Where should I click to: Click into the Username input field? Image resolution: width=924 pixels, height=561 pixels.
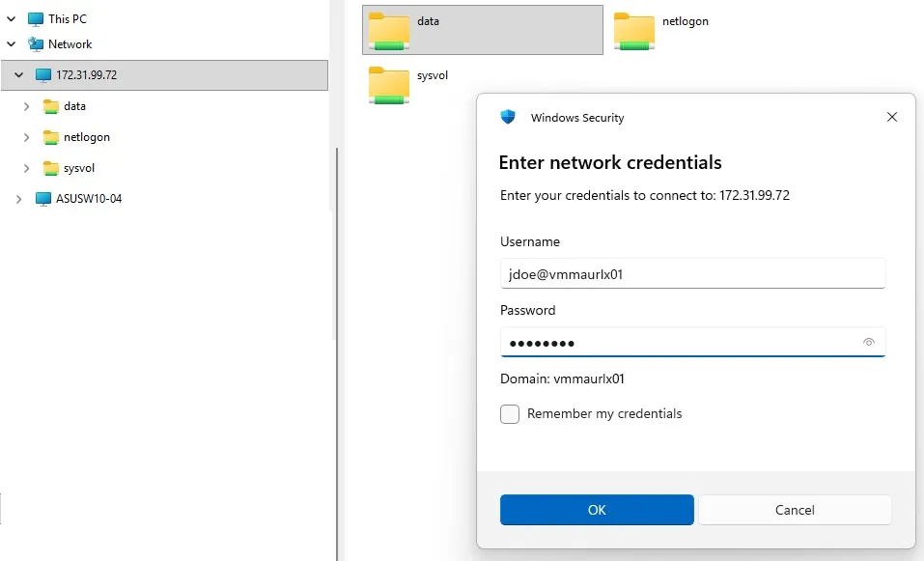[x=693, y=273]
